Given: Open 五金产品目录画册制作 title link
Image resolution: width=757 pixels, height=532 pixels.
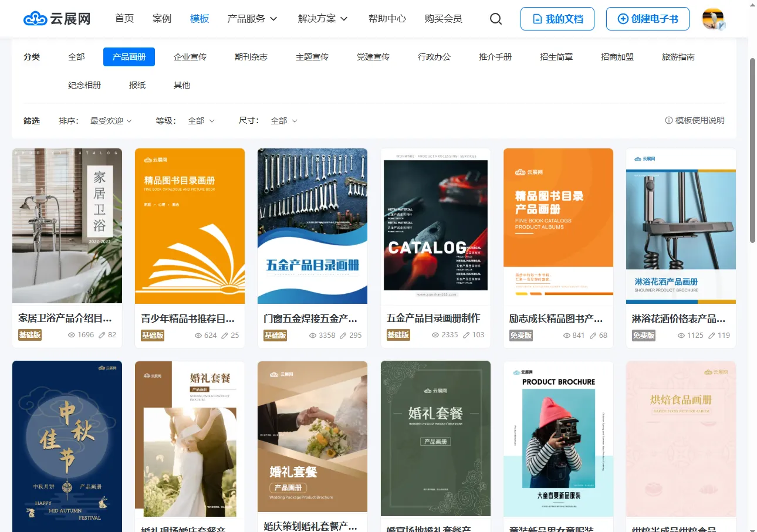Looking at the screenshot, I should click(x=433, y=318).
